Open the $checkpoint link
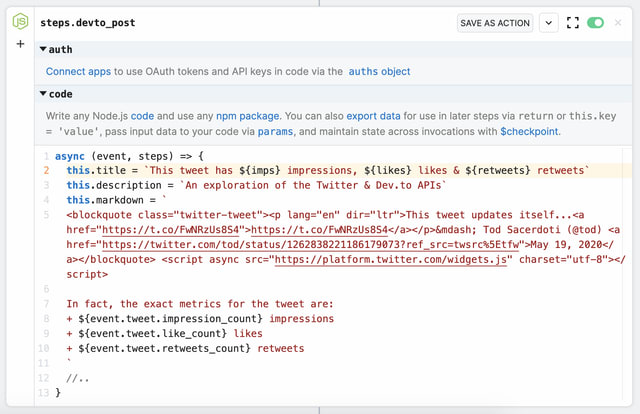This screenshot has width=640, height=414. [529, 131]
